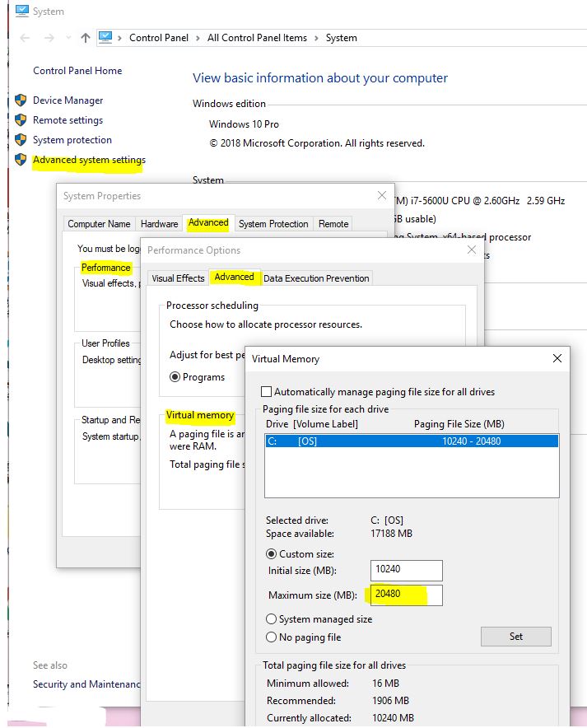Select drive C: [OS] in paging list
Viewport: 587px width, 728px height.
click(x=412, y=441)
